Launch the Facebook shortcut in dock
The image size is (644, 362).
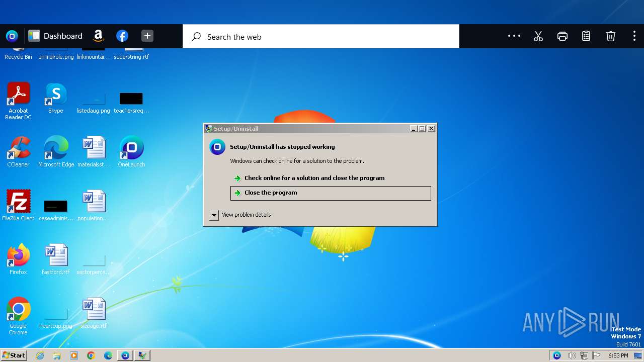(122, 36)
